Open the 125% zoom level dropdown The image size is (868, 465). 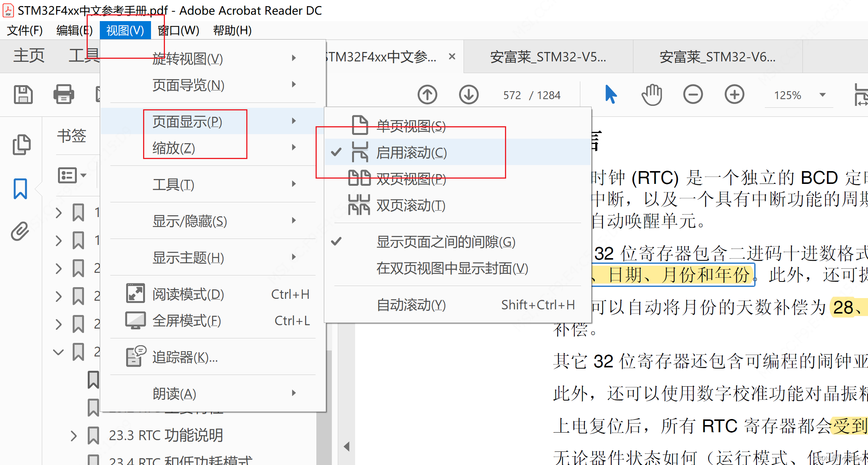(x=822, y=95)
